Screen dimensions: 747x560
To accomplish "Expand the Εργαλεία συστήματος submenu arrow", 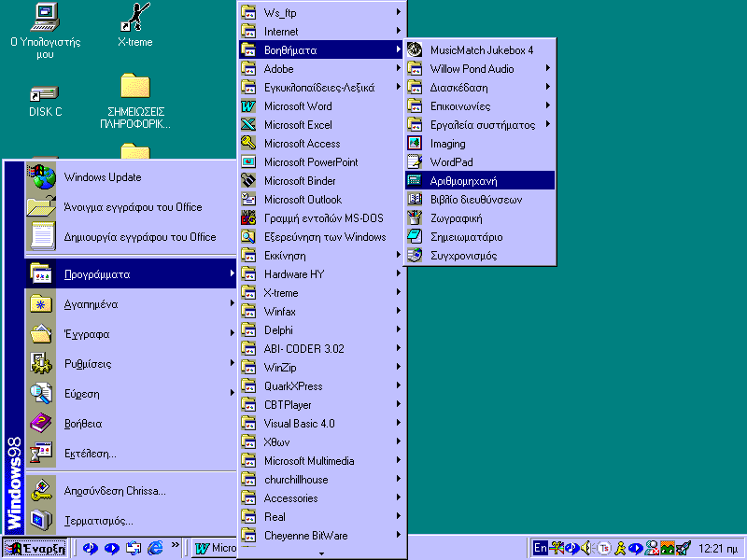I will coord(548,124).
